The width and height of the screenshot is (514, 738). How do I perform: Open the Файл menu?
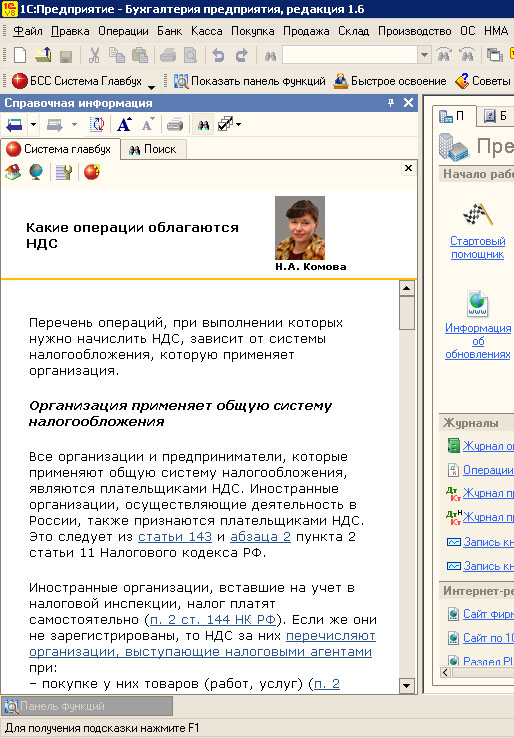pos(28,31)
